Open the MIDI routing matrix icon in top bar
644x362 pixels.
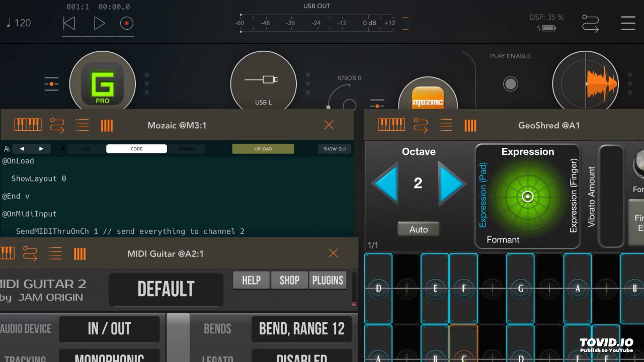click(x=590, y=23)
